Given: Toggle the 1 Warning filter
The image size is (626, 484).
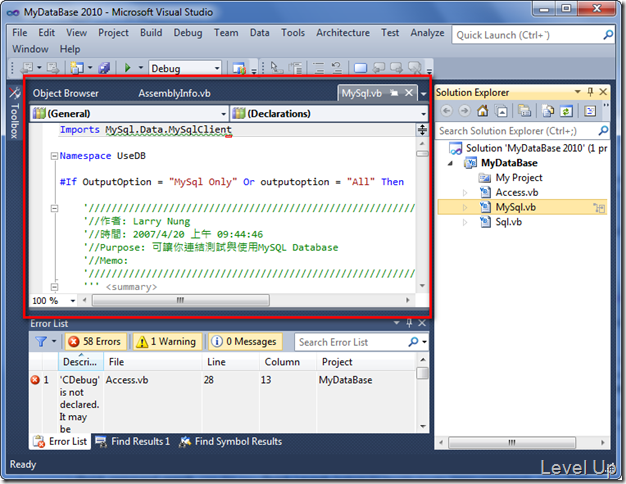Looking at the screenshot, I should click(x=167, y=342).
